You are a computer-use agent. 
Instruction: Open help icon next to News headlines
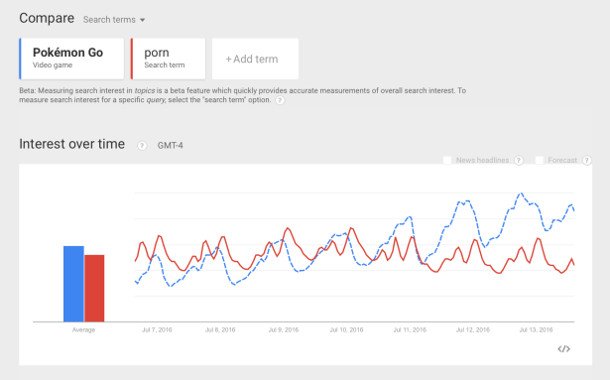pyautogui.click(x=519, y=160)
